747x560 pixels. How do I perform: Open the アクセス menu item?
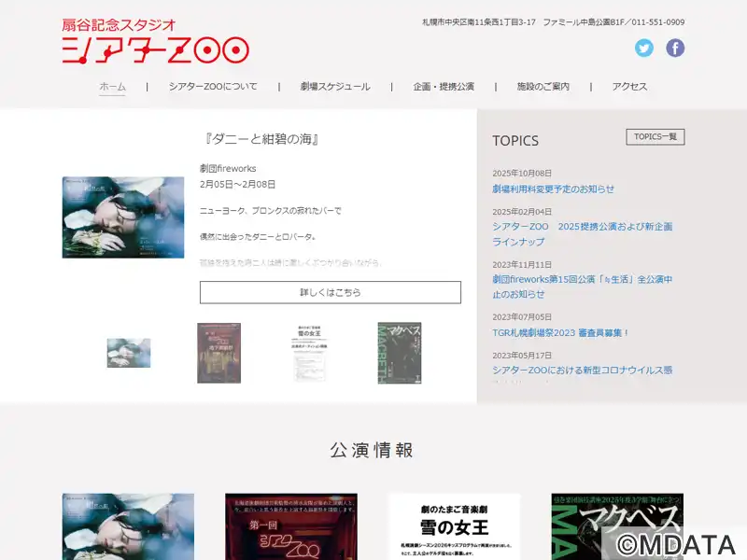(629, 87)
